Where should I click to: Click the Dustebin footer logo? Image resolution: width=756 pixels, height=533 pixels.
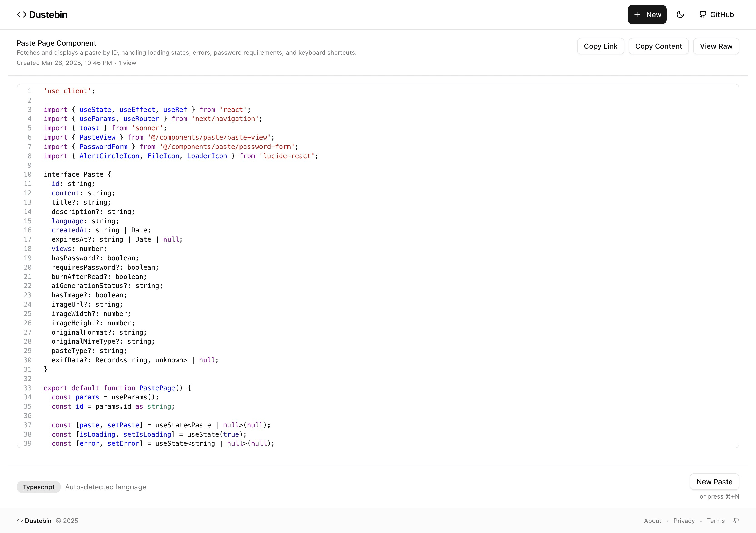click(34, 521)
